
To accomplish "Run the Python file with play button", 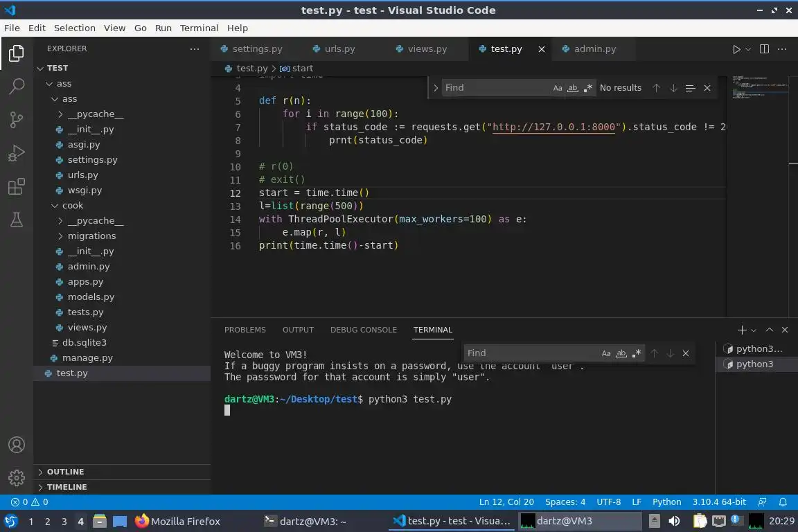I will [x=736, y=49].
